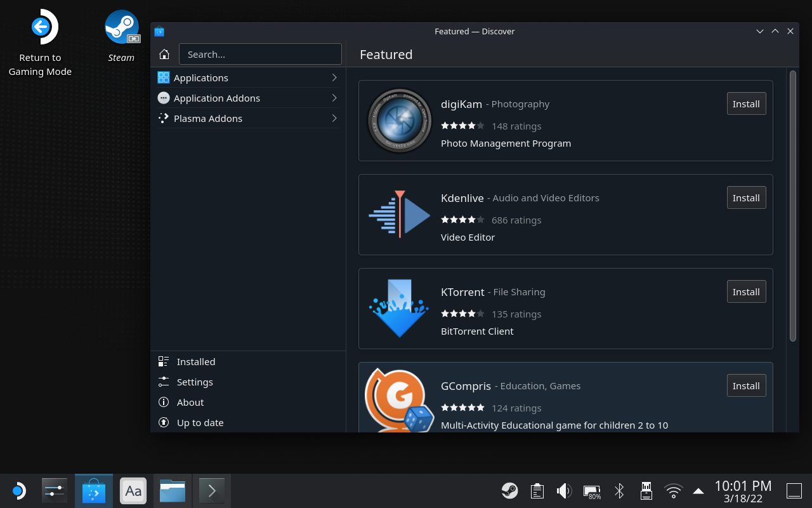Click the Show Desktop taskbar button
The width and height of the screenshot is (812, 508).
[794, 491]
